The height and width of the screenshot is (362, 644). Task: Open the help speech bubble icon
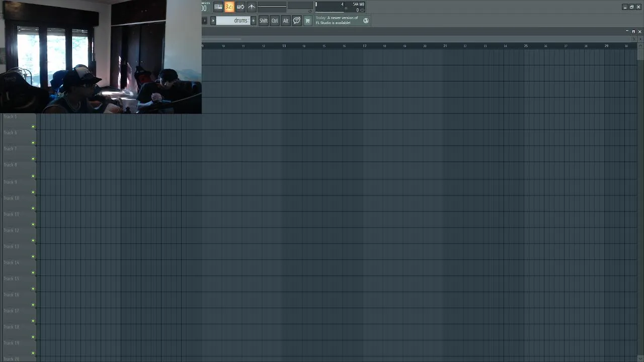pos(297,21)
